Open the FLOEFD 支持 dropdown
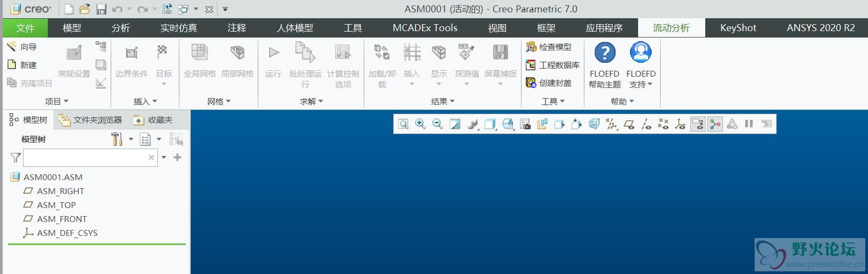This screenshot has width=868, height=274. click(x=641, y=65)
